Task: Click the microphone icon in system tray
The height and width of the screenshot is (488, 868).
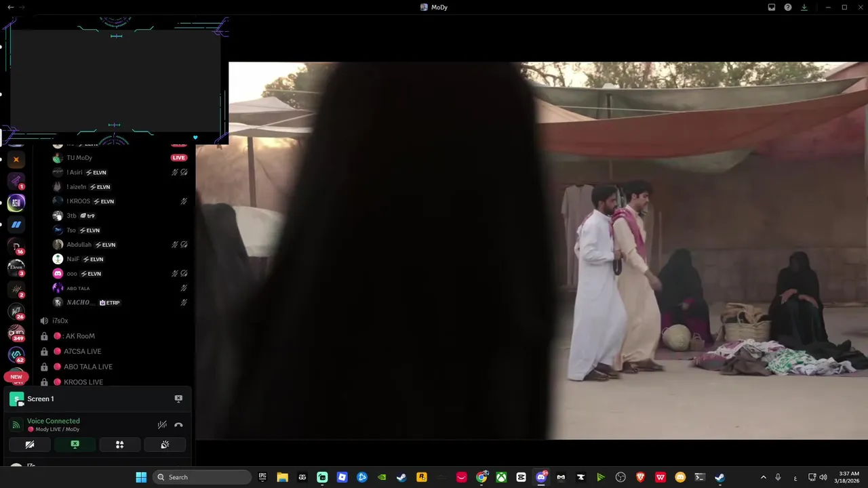Action: click(778, 477)
